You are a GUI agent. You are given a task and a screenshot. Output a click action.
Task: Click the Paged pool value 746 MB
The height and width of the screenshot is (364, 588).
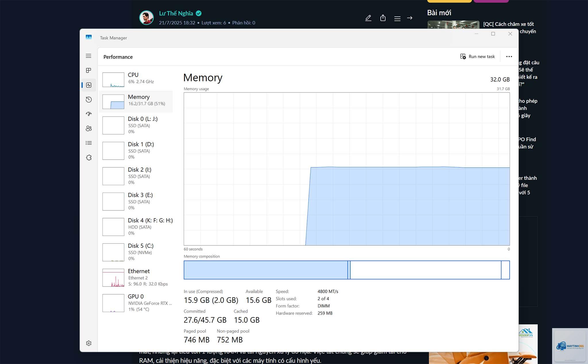coord(197,340)
